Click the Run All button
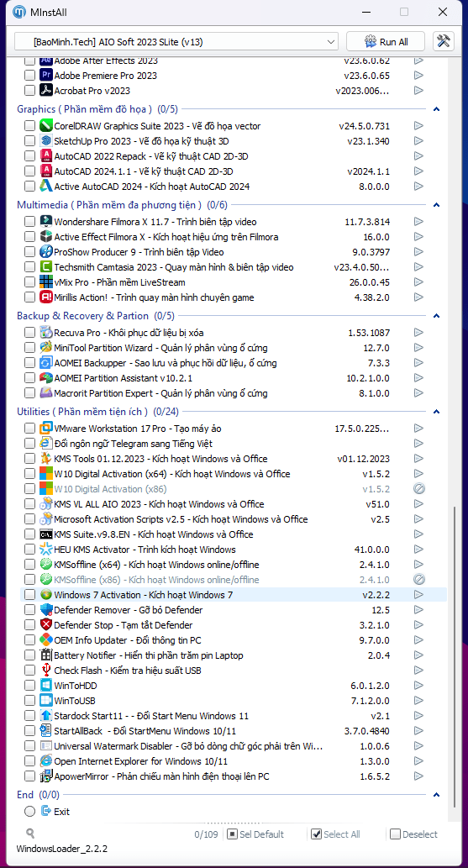The width and height of the screenshot is (468, 868). pyautogui.click(x=386, y=41)
